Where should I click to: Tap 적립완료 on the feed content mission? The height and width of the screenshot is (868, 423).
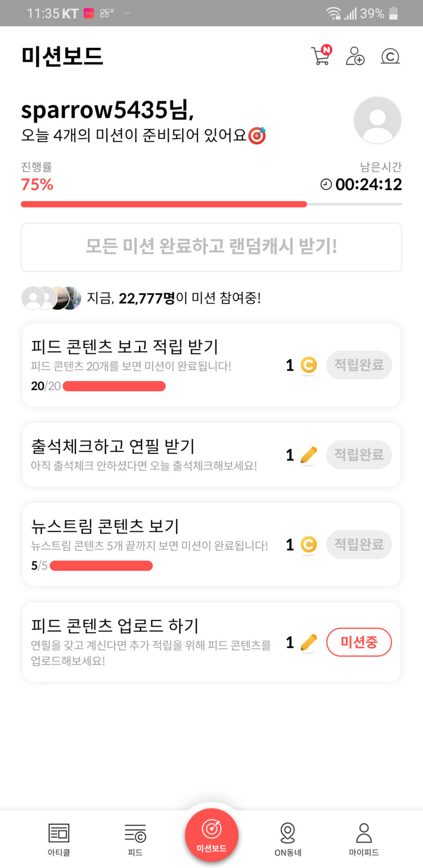359,365
